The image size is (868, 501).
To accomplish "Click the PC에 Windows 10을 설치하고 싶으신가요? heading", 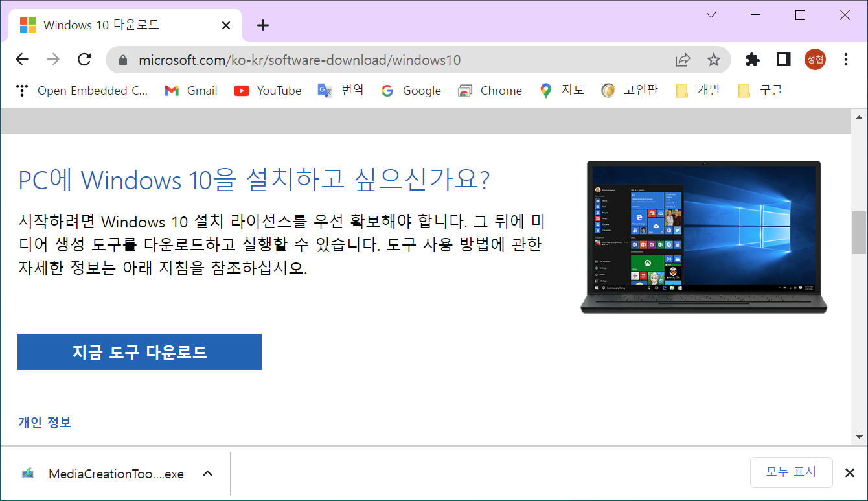I will [254, 180].
